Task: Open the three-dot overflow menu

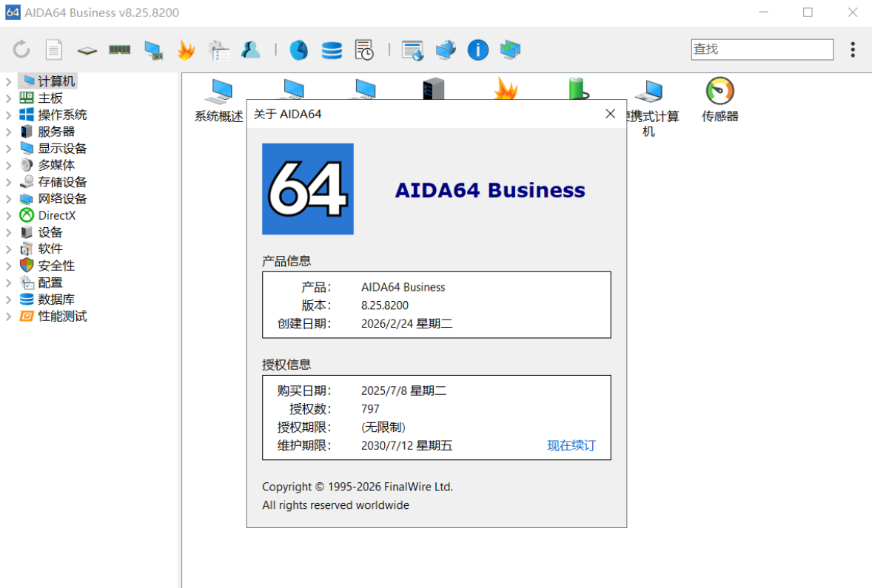Action: click(853, 50)
